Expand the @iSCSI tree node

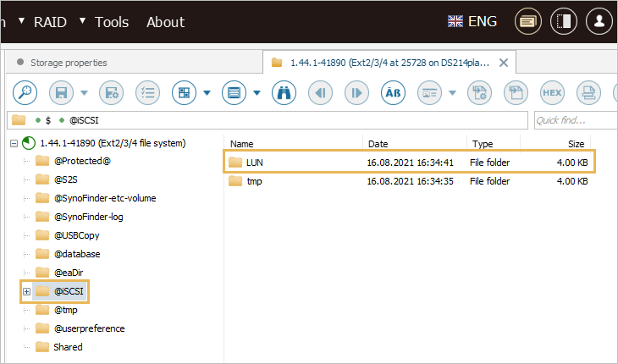tap(26, 292)
